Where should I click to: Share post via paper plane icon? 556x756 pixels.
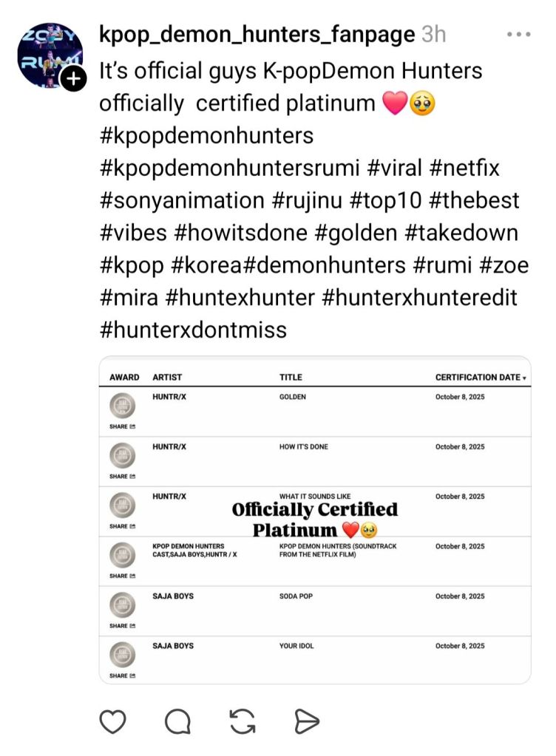point(306,721)
